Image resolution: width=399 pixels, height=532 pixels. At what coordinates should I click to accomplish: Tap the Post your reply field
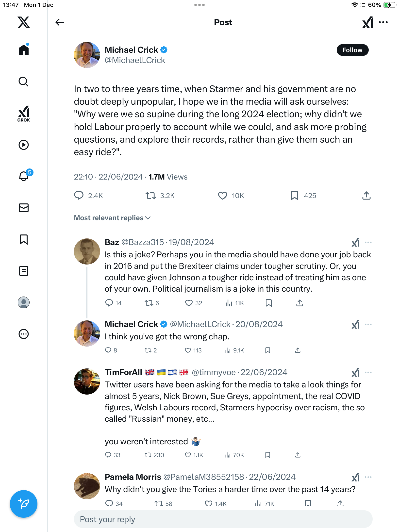(x=223, y=519)
